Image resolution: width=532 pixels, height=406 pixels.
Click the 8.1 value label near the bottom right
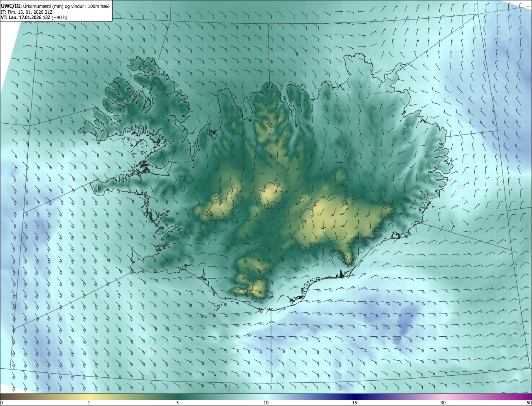pyautogui.click(x=482, y=378)
